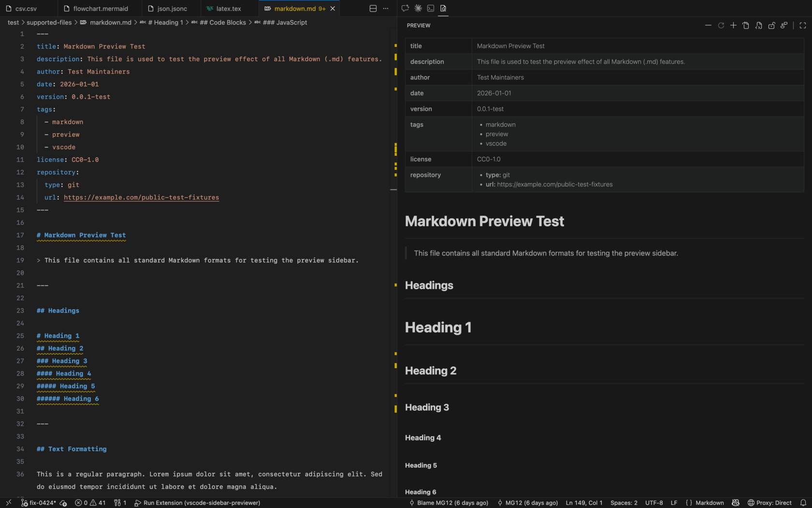The height and width of the screenshot is (508, 812).
Task: Click the fix-0424* git branch indicator
Action: 38,503
